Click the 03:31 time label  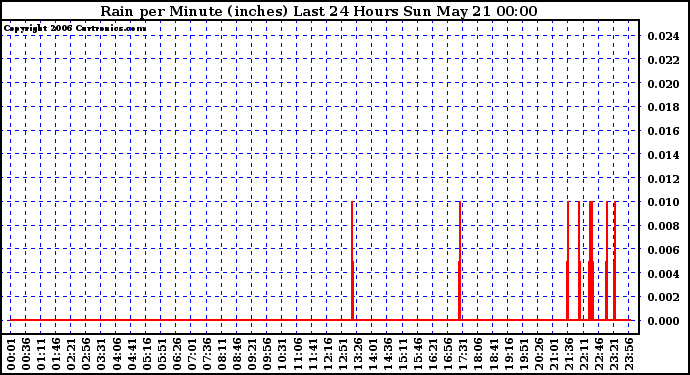click(x=101, y=354)
